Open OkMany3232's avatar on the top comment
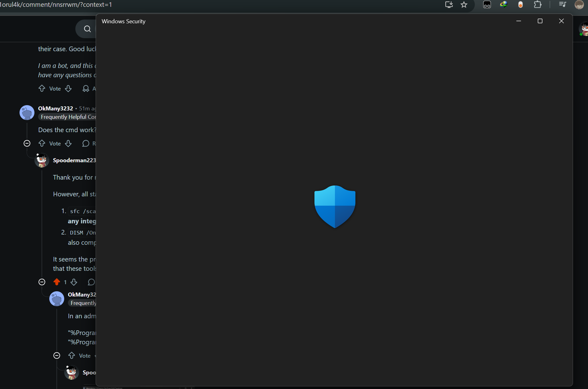The width and height of the screenshot is (588, 389). (x=27, y=112)
